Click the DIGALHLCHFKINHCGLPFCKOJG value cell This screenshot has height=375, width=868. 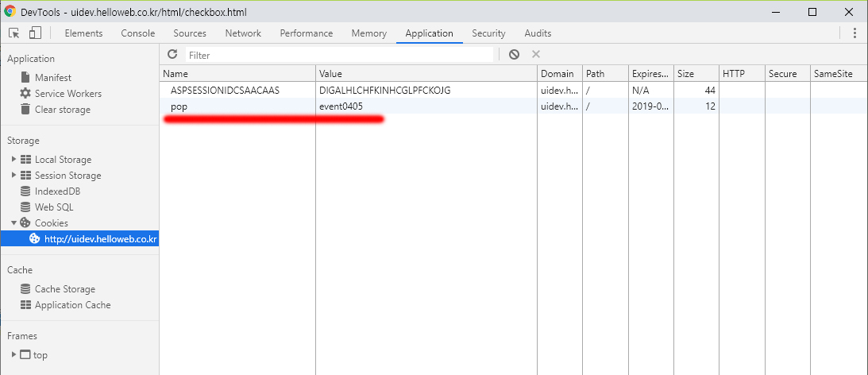[x=426, y=90]
